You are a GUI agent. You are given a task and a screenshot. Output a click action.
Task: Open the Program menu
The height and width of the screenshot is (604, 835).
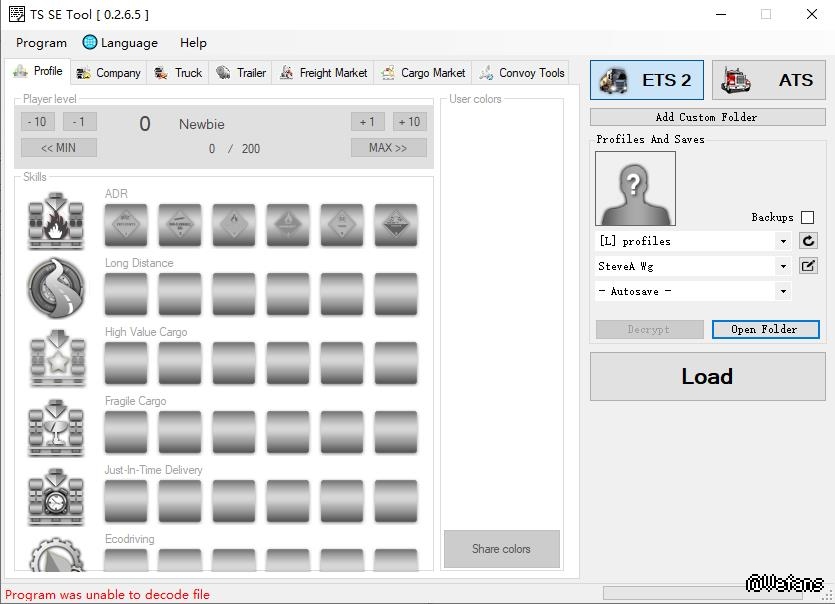click(42, 43)
